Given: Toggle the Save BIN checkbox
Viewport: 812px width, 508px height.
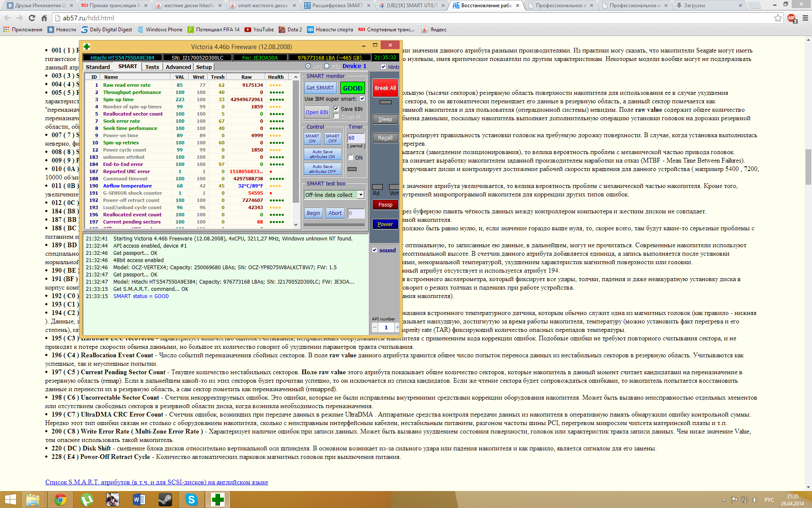Looking at the screenshot, I should 336,109.
